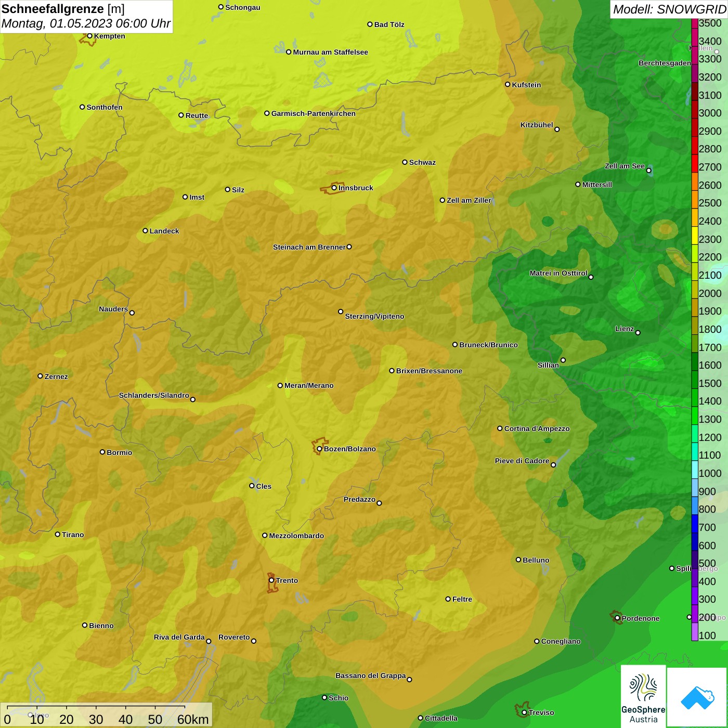This screenshot has width=728, height=728.
Task: Click the 'Riva del Garda' label
Action: point(179,637)
